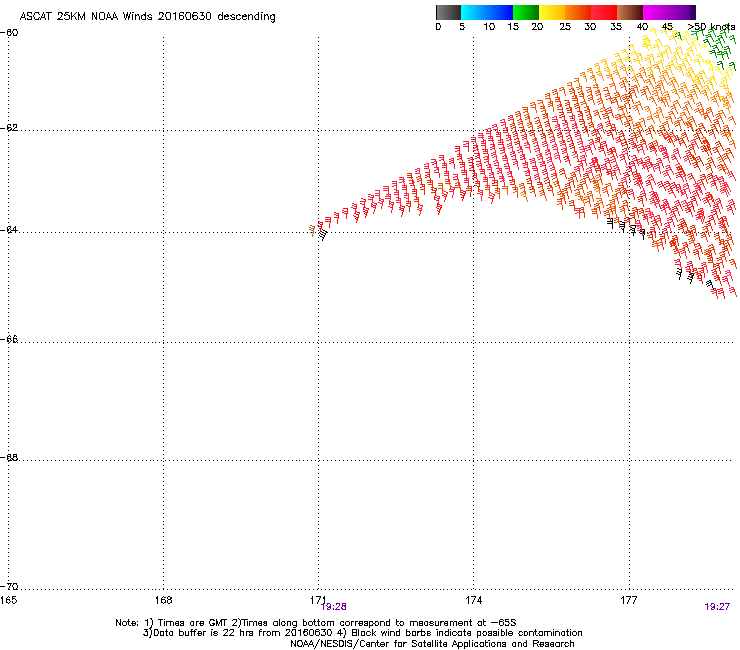Click the orange 25-30 knots color segment
The width and height of the screenshot is (740, 650).
(x=578, y=12)
